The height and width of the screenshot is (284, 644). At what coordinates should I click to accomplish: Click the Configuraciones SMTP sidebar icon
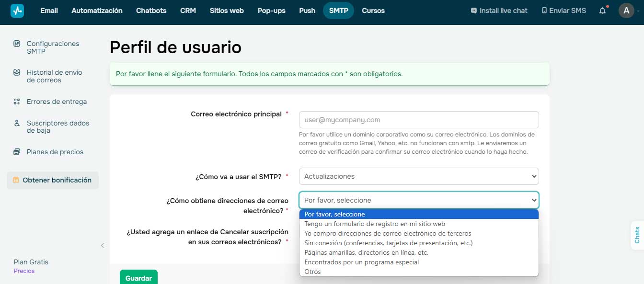pyautogui.click(x=17, y=44)
